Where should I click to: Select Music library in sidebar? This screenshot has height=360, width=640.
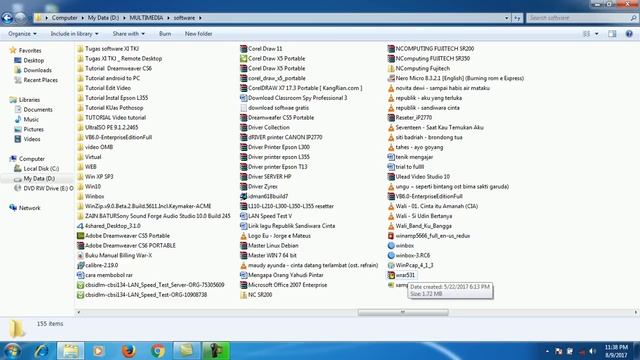(x=31, y=119)
